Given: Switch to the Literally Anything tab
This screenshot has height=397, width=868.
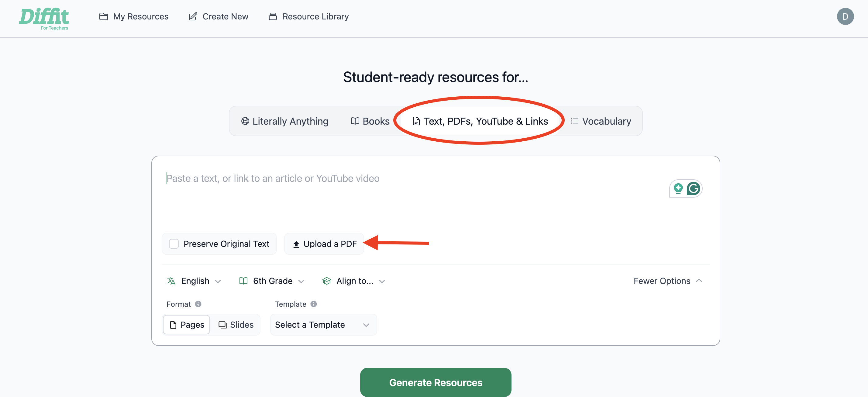Looking at the screenshot, I should tap(285, 121).
